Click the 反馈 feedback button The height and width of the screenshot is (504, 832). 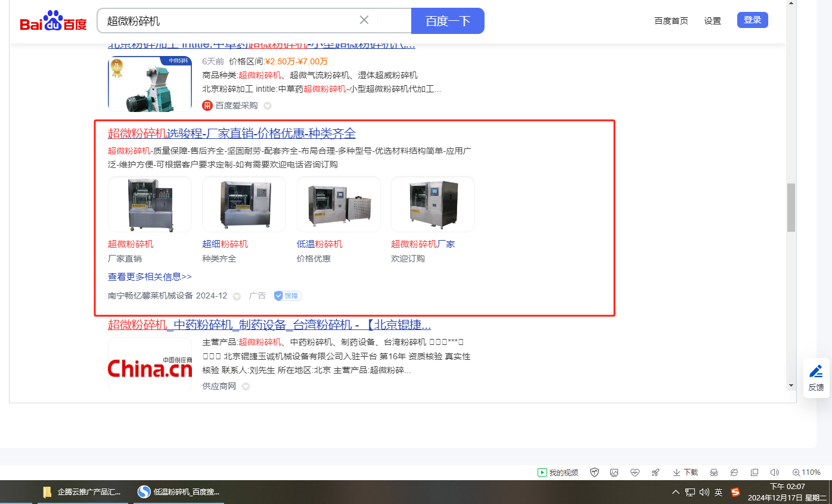point(817,378)
